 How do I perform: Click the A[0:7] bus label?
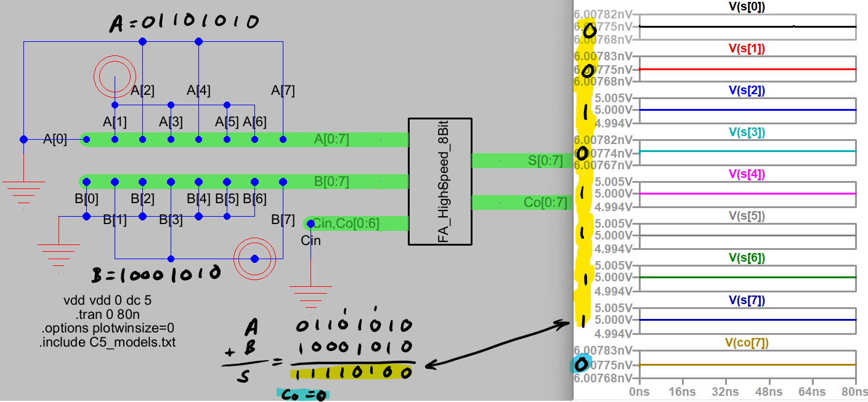pos(331,140)
